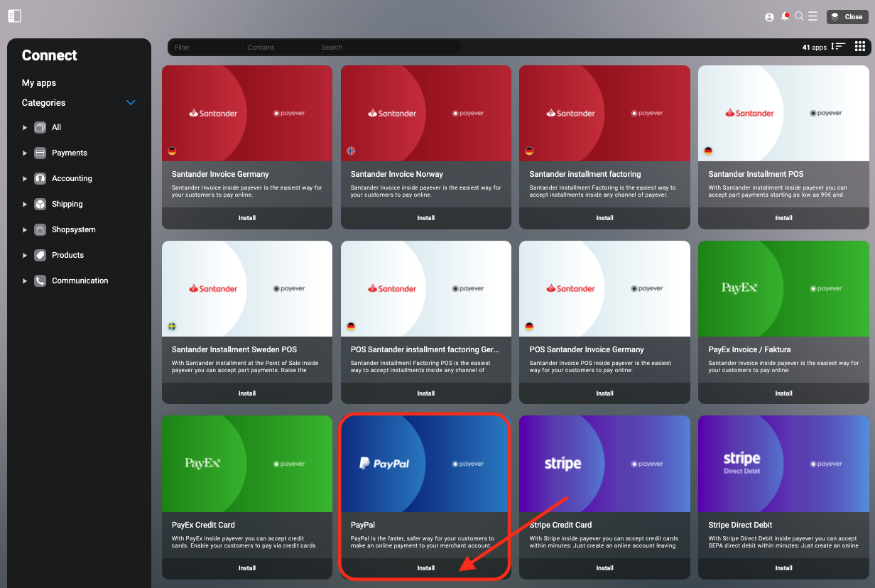Click the Shopsystem bag icon
The width and height of the screenshot is (875, 588).
point(40,229)
